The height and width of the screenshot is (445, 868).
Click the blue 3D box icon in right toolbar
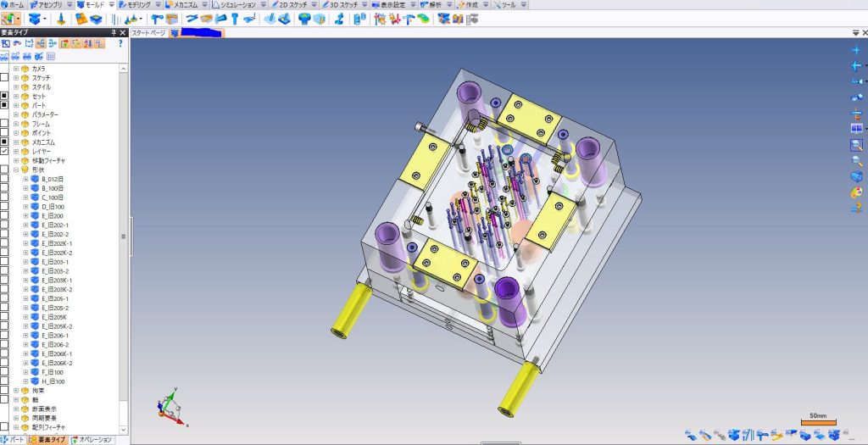tap(856, 175)
